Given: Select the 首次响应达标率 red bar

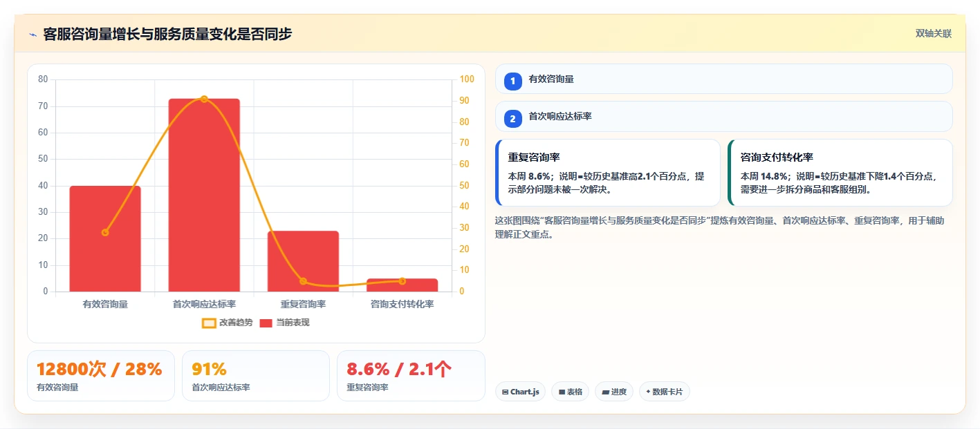Looking at the screenshot, I should (x=204, y=195).
